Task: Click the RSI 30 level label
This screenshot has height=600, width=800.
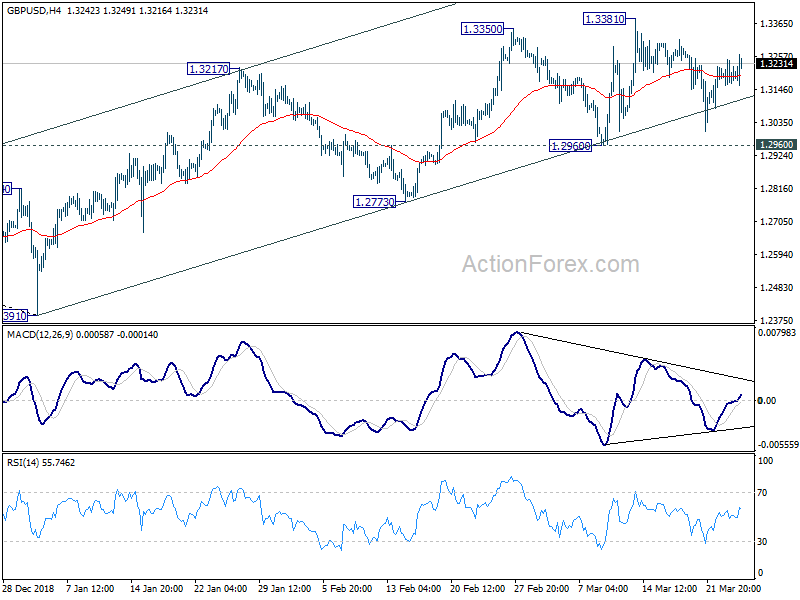Action: 762,542
